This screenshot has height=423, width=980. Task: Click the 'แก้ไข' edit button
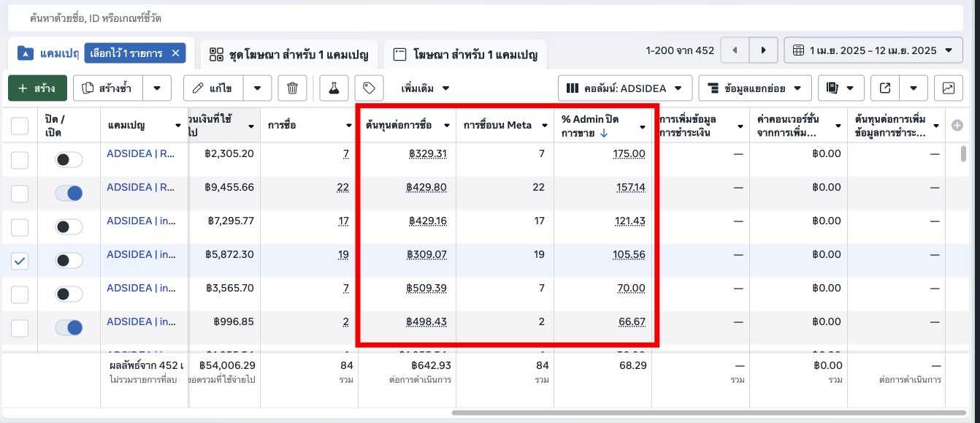click(213, 88)
